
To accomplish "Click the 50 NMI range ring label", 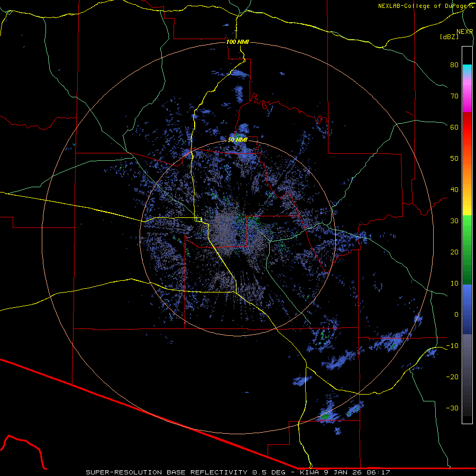I will coord(237,140).
